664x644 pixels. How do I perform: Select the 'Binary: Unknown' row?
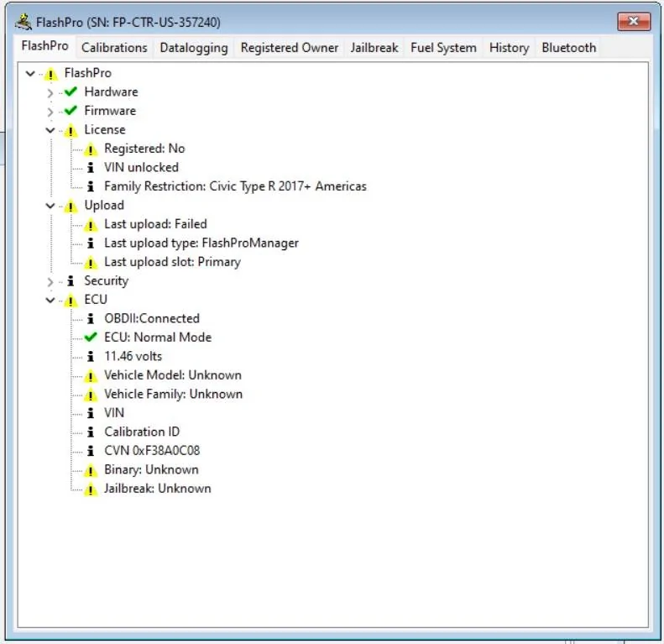point(151,469)
